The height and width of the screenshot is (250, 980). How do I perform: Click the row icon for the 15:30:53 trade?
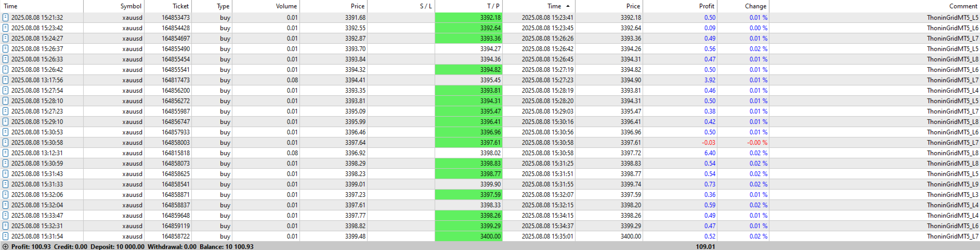[6, 132]
